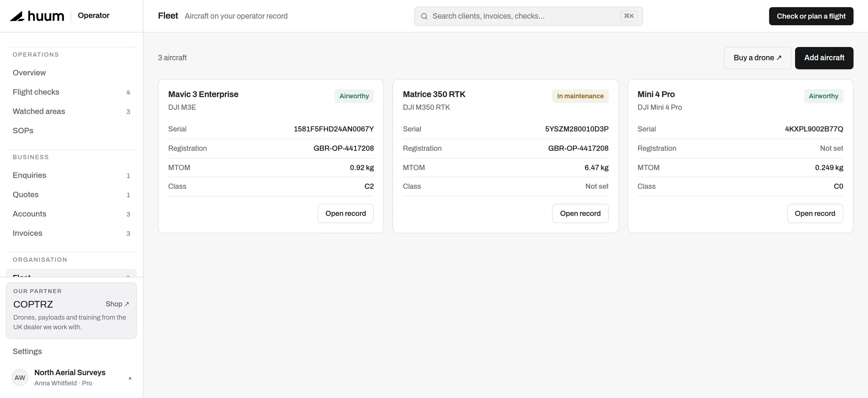
Task: Click Anna Whitfield · Pro text
Action: pos(63,383)
